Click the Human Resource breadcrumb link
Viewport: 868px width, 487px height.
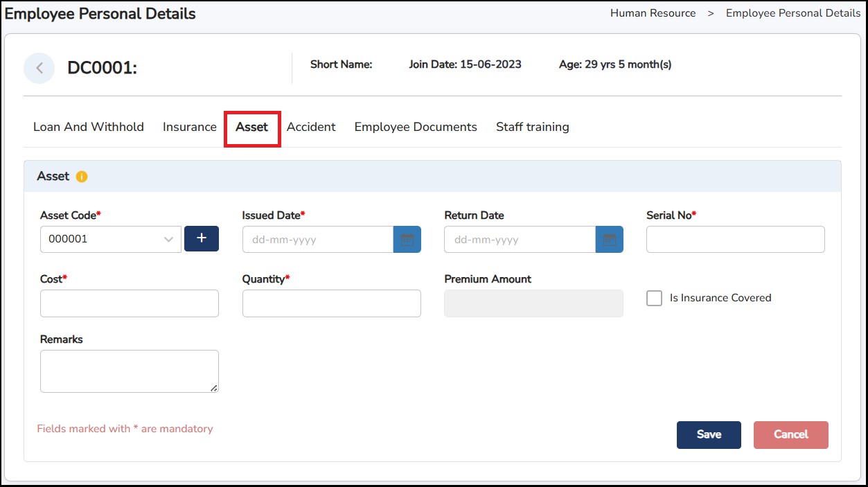pos(653,13)
